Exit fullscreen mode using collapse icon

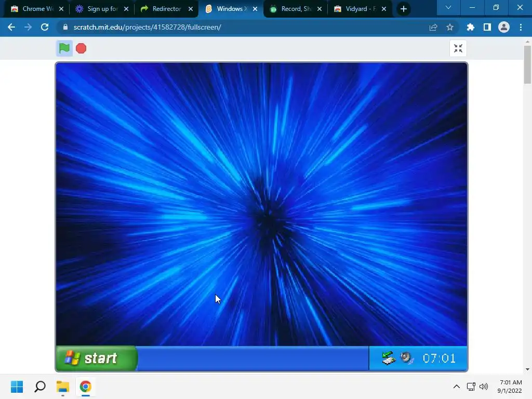click(458, 48)
